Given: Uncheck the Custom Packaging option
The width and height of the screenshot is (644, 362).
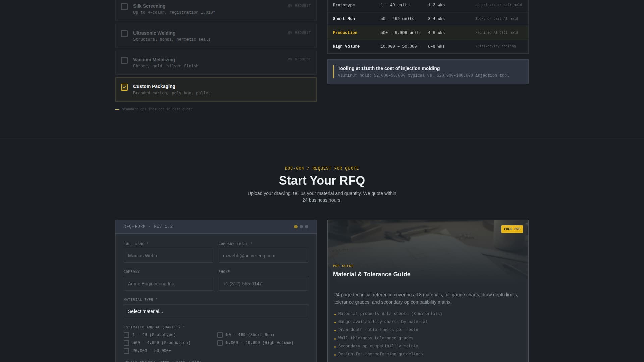Looking at the screenshot, I should 124,87.
